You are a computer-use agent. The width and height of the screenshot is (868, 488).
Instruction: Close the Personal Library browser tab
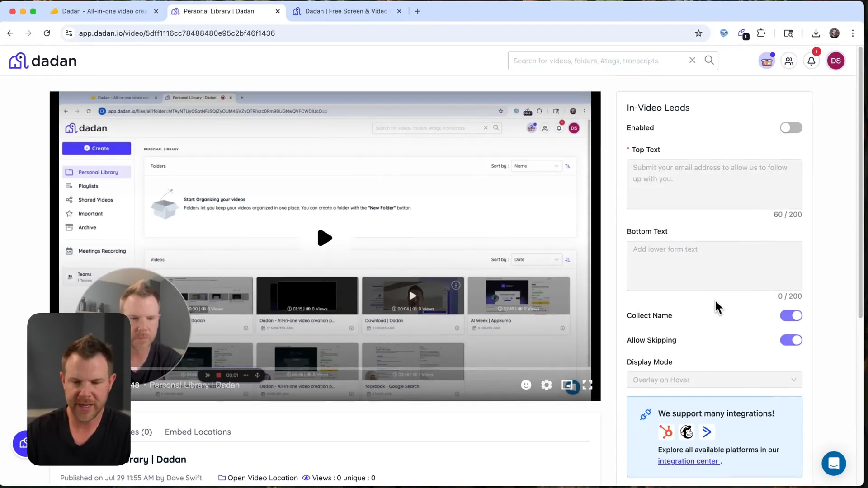point(278,11)
